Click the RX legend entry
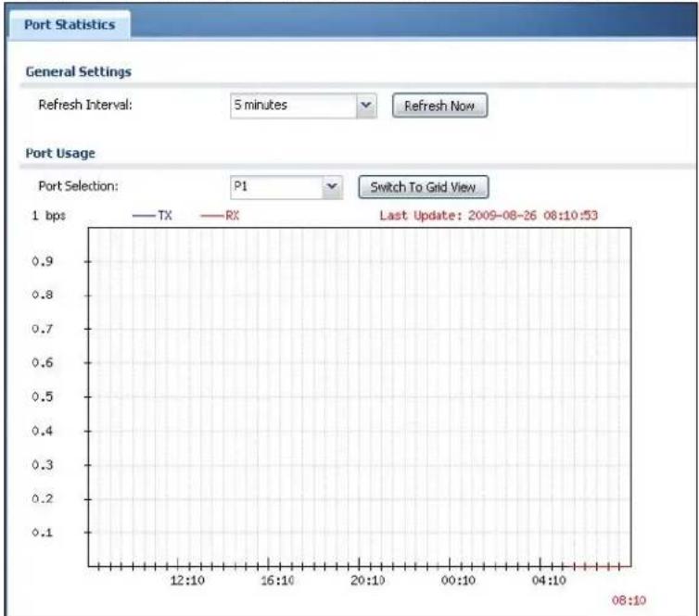 click(x=221, y=216)
